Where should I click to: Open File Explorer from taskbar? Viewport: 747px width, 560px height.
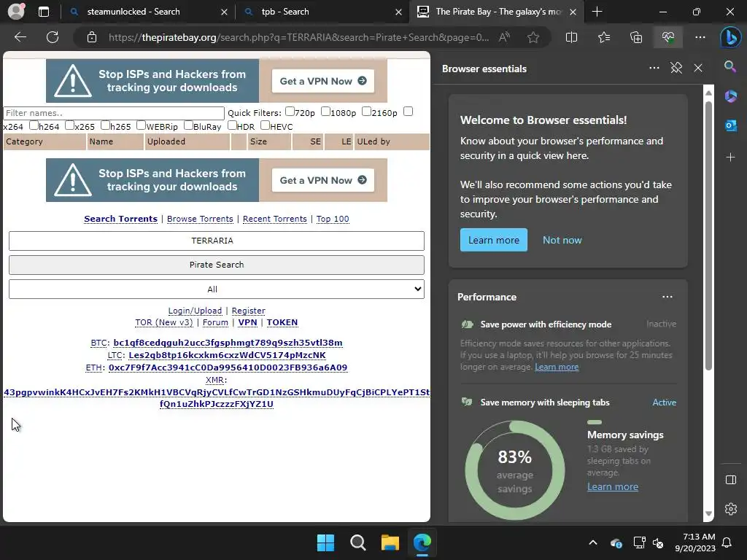click(390, 542)
